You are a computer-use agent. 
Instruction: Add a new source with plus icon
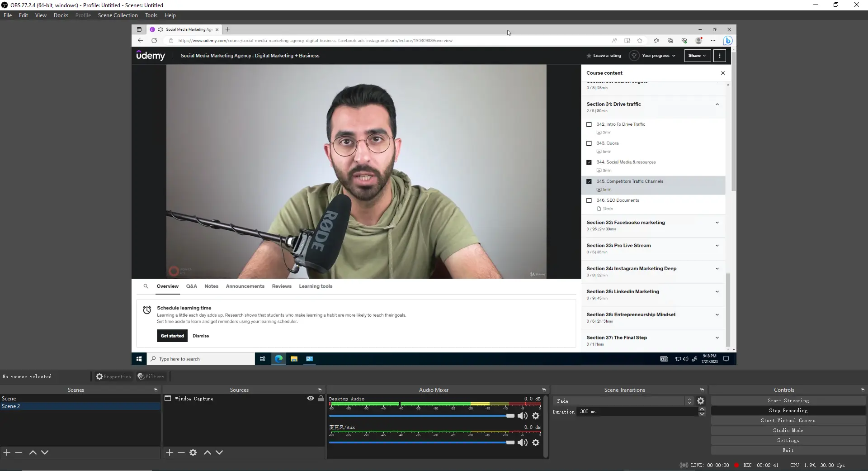170,452
